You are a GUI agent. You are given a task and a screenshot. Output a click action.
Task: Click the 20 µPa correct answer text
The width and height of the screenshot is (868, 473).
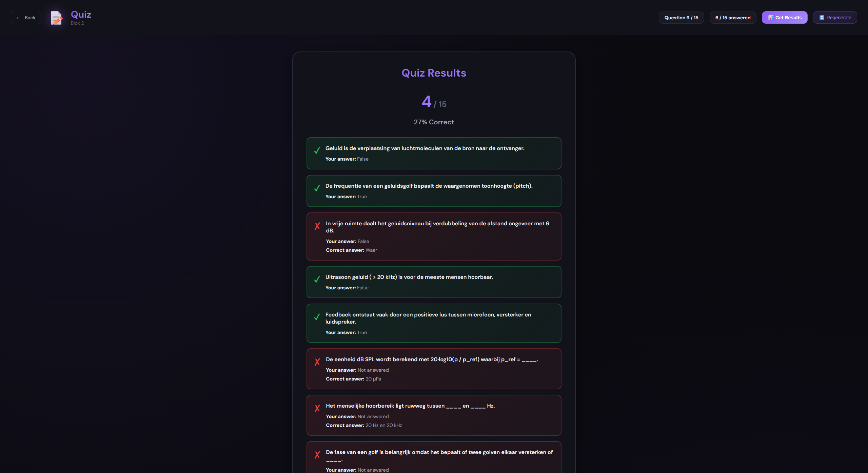tap(373, 379)
